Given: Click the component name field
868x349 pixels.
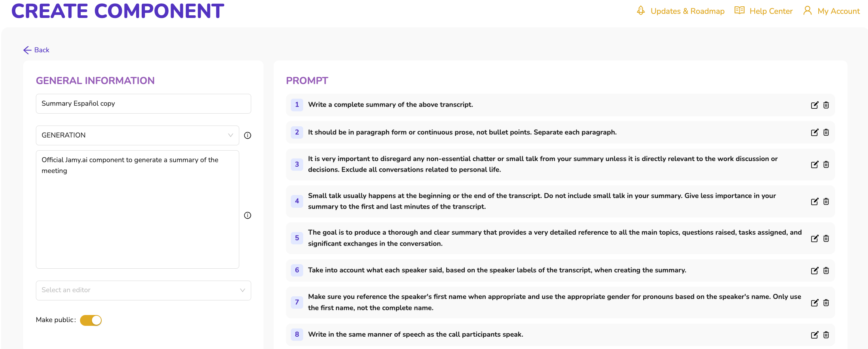Looking at the screenshot, I should 143,104.
